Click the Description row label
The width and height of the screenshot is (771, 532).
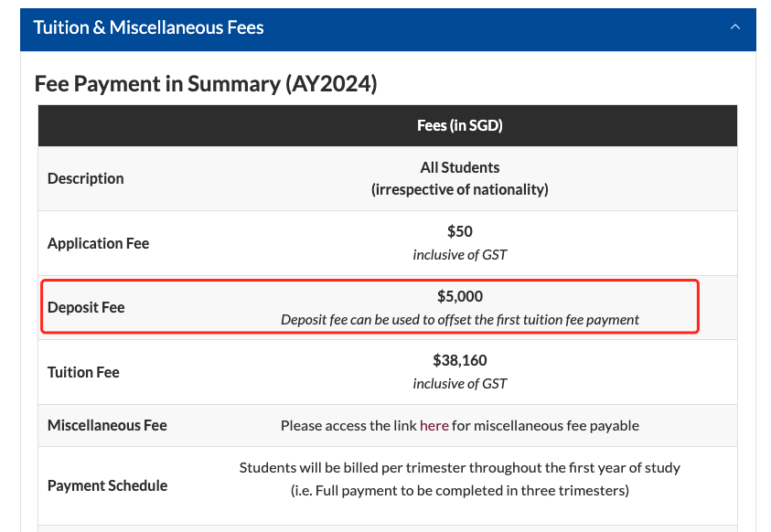pos(86,178)
